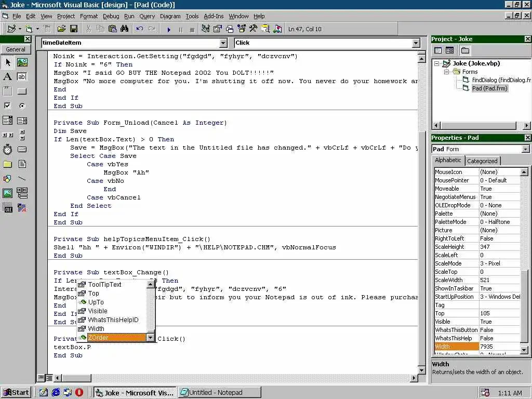The image size is (532, 399).
Task: Switch to the Alphabetic properties tab
Action: coord(448,160)
